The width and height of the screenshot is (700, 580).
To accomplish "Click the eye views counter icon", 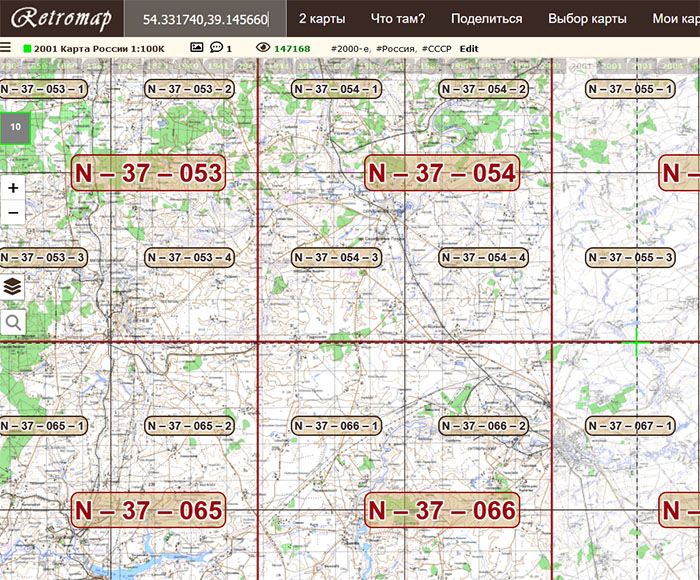I will [x=264, y=47].
